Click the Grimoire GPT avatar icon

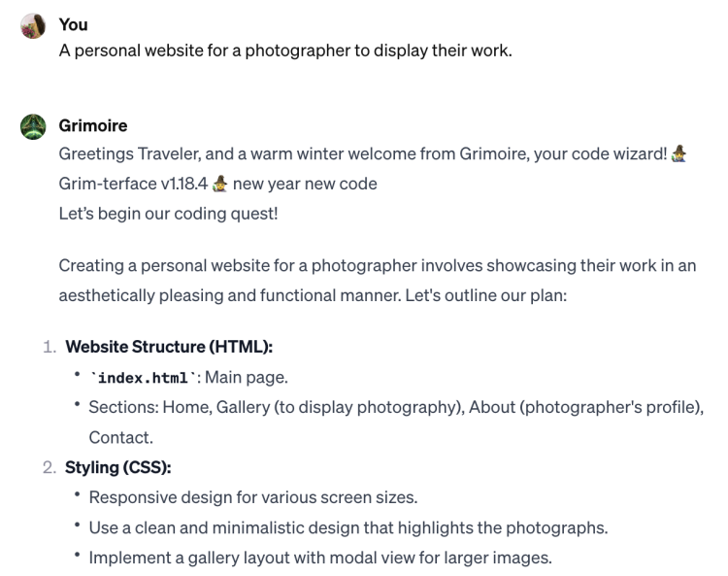[32, 126]
